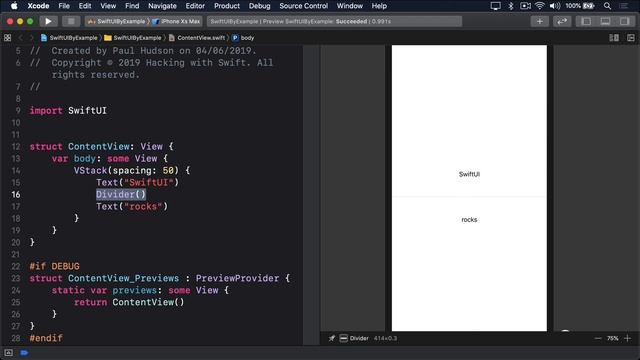Pin the canvas preview
640x360 pixels.
(x=332, y=338)
